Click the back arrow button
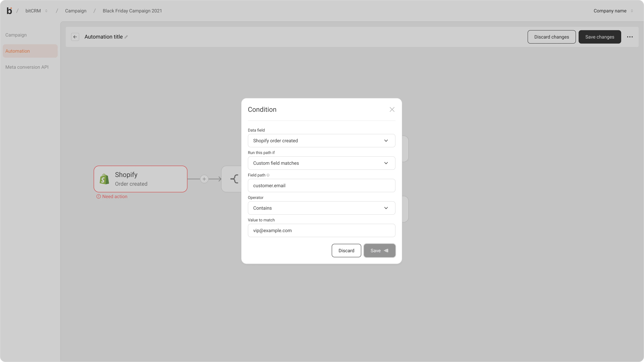 coord(75,37)
